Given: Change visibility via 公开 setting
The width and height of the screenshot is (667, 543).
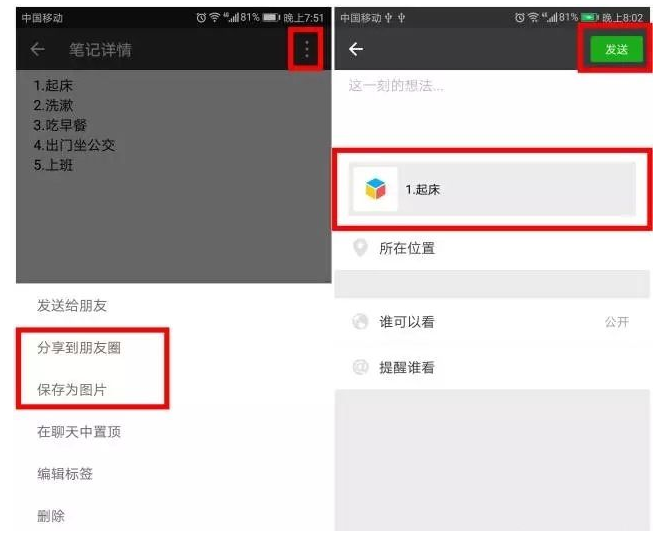Looking at the screenshot, I should [616, 322].
